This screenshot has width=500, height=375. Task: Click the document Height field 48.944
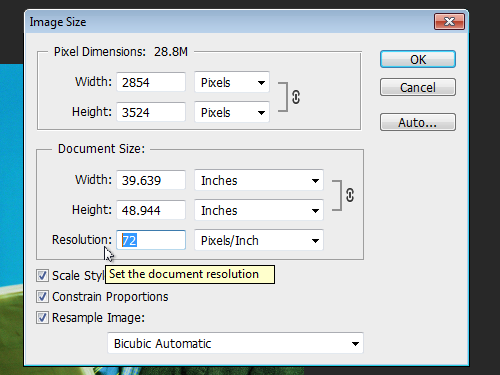(151, 210)
